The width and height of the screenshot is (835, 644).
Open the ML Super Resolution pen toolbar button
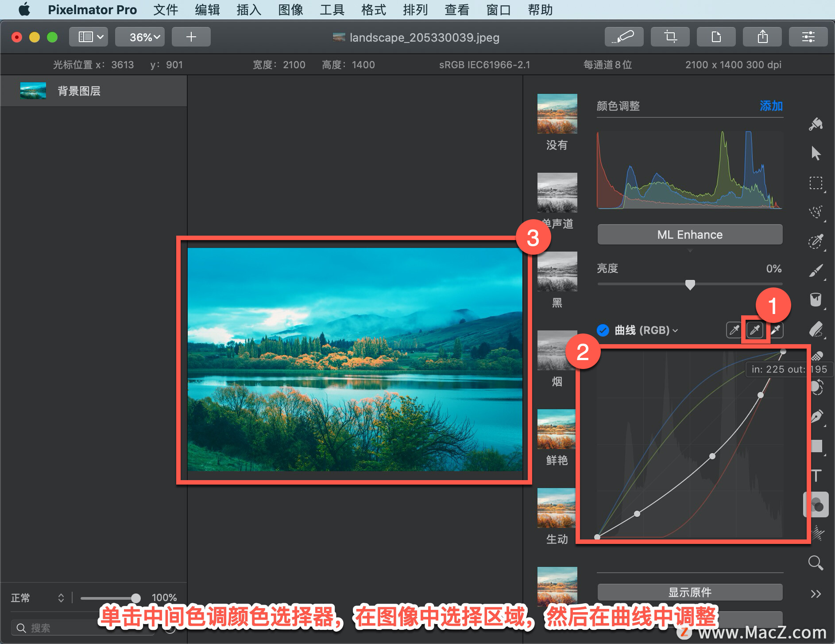(624, 37)
